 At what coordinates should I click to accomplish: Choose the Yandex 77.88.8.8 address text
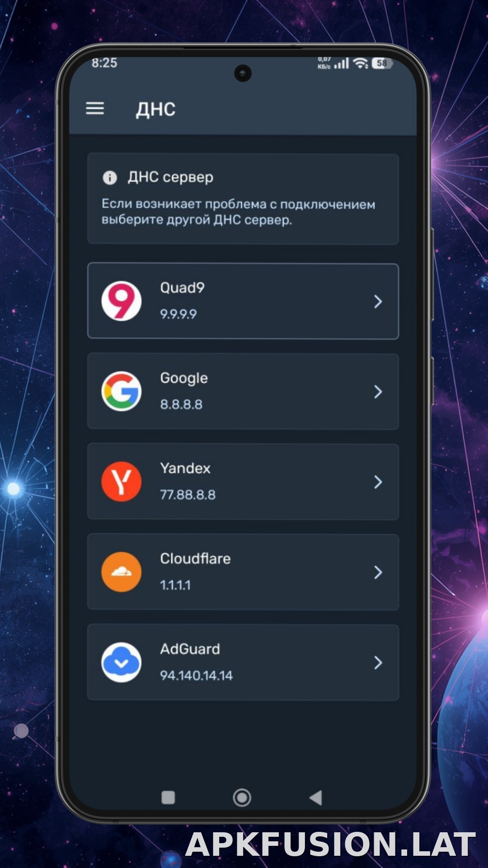[188, 495]
